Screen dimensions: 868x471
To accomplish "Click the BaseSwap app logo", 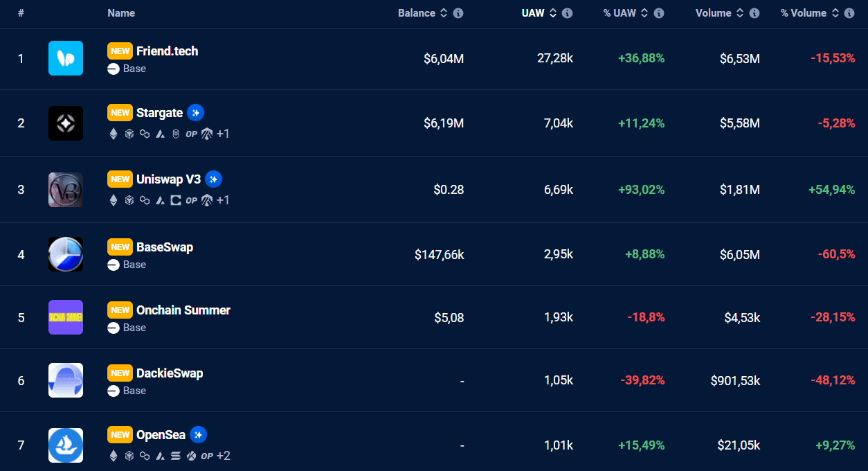I will click(66, 254).
